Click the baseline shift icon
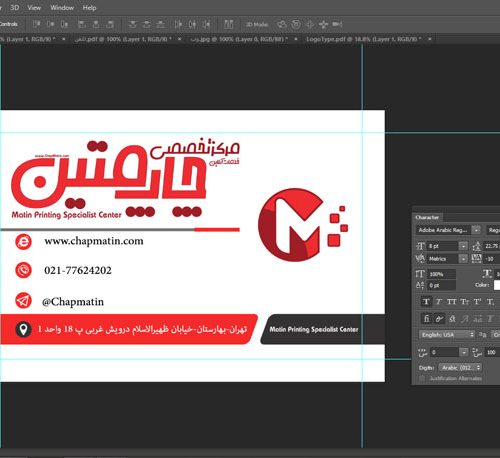This screenshot has height=458, width=500. pyautogui.click(x=420, y=285)
